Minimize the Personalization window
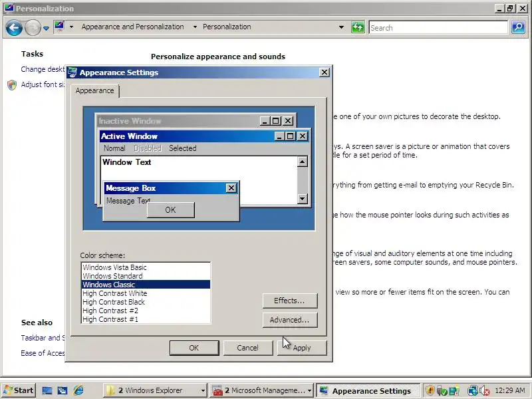532x399 pixels. click(499, 9)
